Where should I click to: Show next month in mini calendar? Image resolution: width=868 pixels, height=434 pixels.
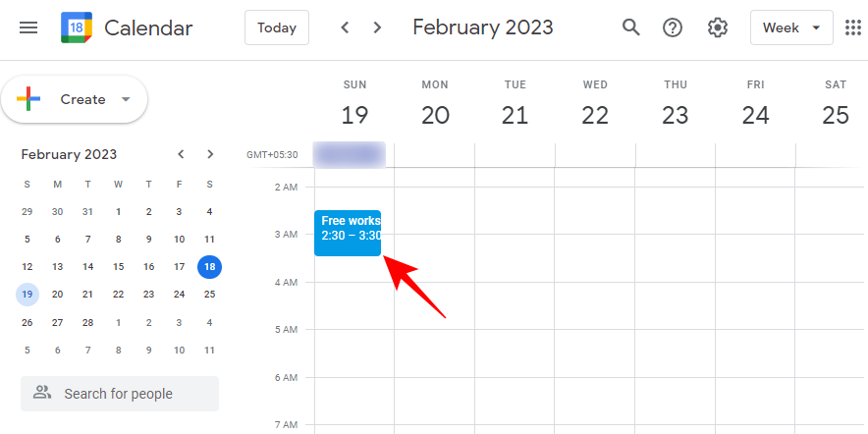click(210, 154)
